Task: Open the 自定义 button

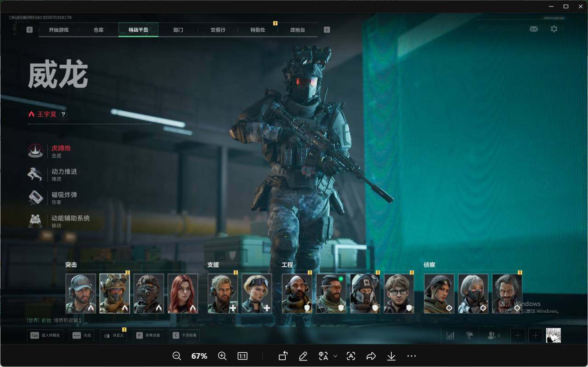Action: 113,335
